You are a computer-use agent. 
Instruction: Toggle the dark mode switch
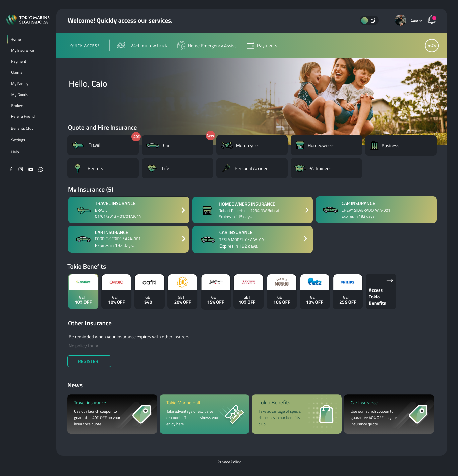click(x=369, y=20)
